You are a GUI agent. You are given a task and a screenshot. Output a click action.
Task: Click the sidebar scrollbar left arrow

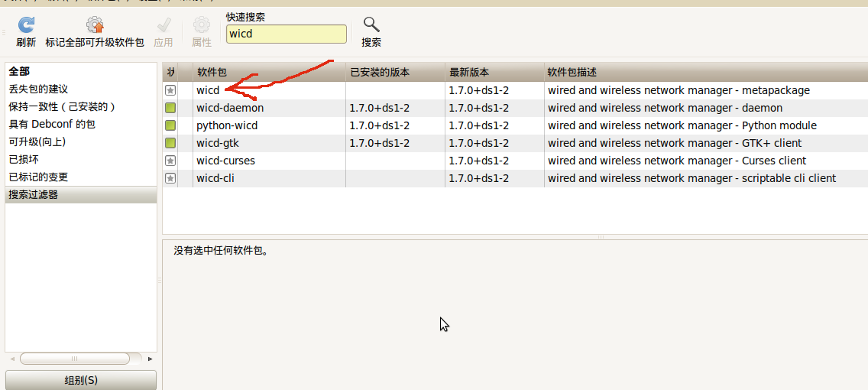(x=12, y=359)
